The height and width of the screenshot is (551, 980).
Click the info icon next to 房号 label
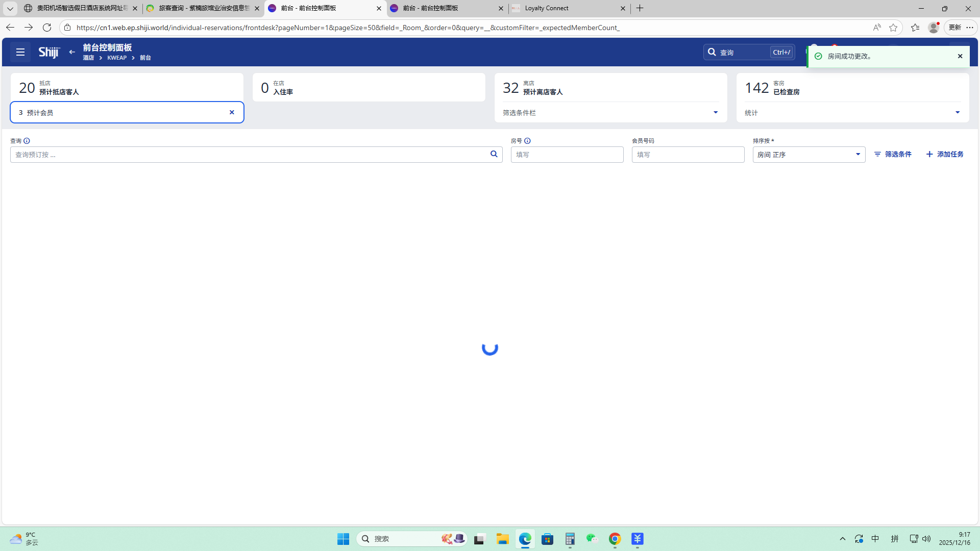click(x=527, y=141)
